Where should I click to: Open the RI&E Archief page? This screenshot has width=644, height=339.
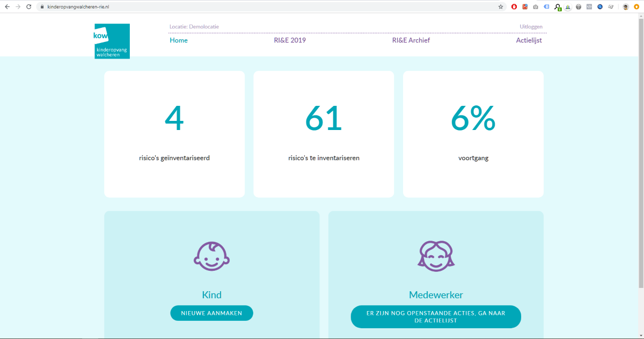pyautogui.click(x=411, y=40)
